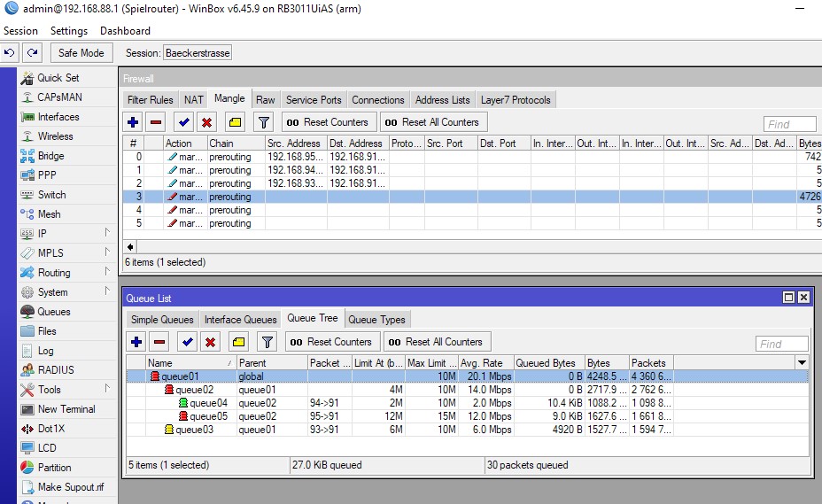Image resolution: width=822 pixels, height=504 pixels.
Task: Click left arrow of Firewall horizontal scrollbar
Action: pyautogui.click(x=130, y=246)
